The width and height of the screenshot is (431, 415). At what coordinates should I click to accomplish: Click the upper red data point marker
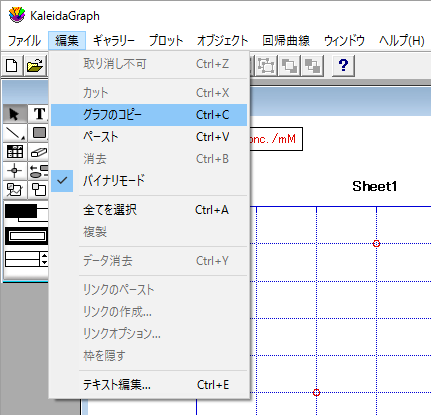[376, 244]
